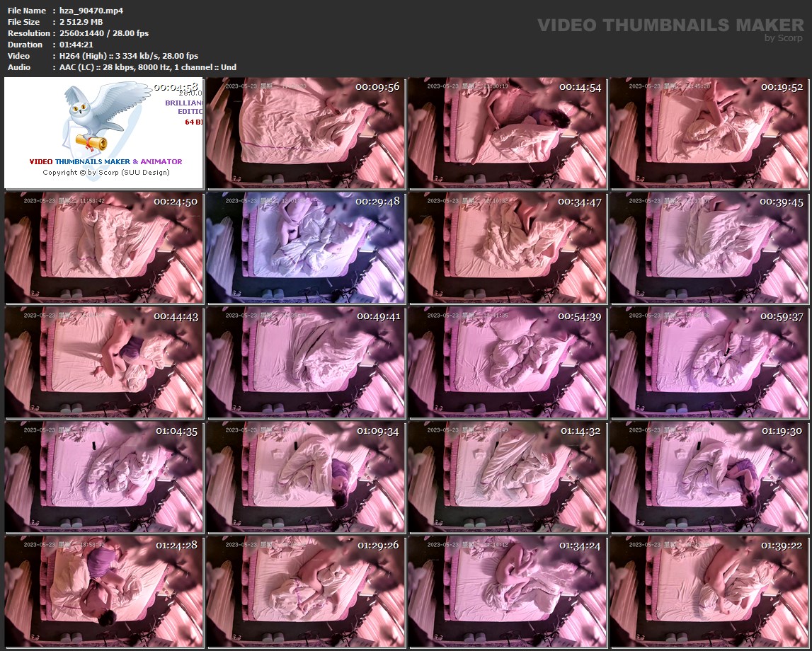This screenshot has height=651, width=812.
Task: Select the frame at 00:09:56
Action: [306, 133]
